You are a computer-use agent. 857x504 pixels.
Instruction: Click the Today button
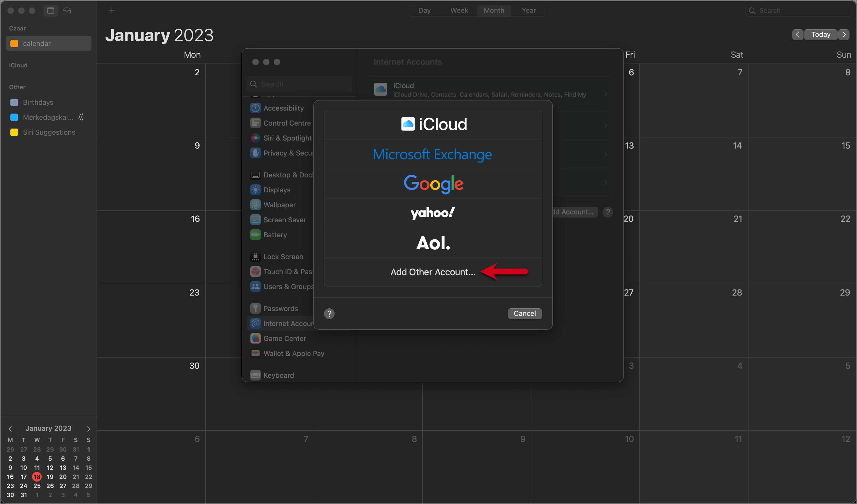821,35
